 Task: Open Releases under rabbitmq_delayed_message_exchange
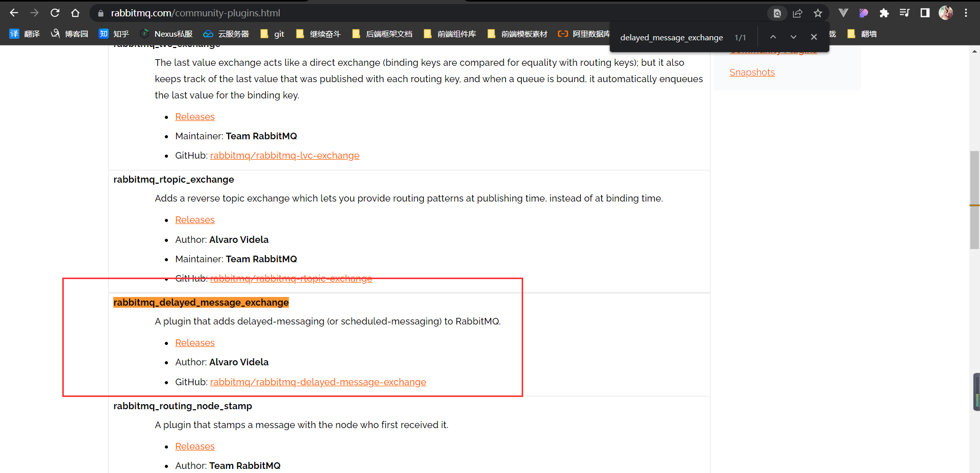(195, 343)
